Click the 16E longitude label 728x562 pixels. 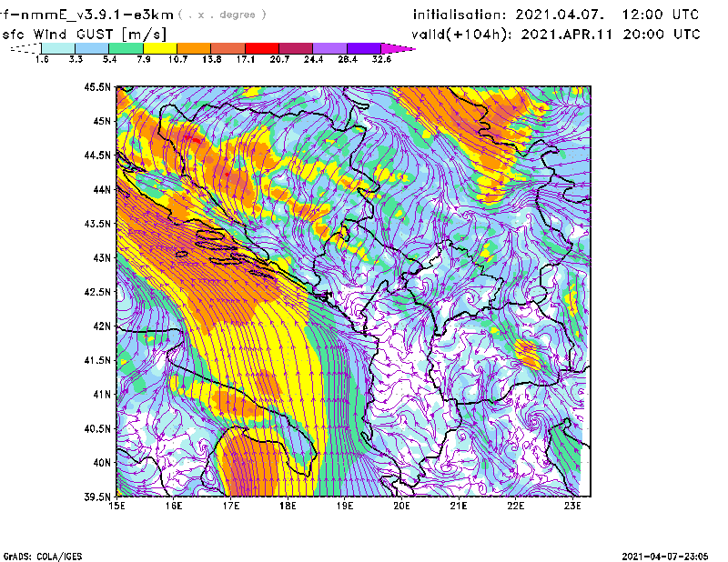[174, 506]
